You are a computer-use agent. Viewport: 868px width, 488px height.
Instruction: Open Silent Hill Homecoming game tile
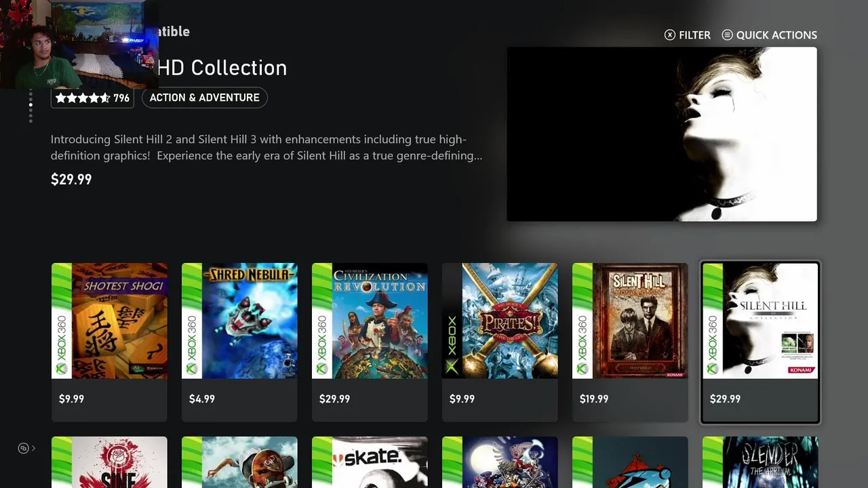630,342
